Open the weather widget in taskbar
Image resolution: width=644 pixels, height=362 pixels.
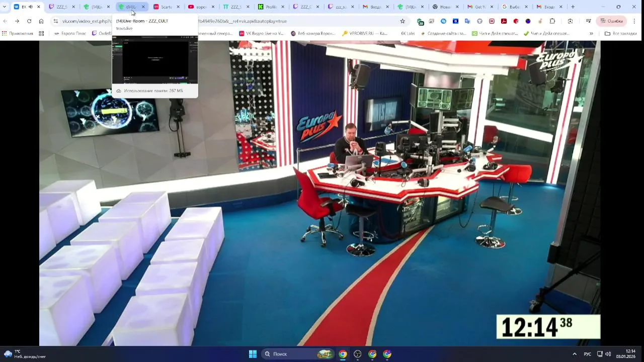tap(24, 354)
